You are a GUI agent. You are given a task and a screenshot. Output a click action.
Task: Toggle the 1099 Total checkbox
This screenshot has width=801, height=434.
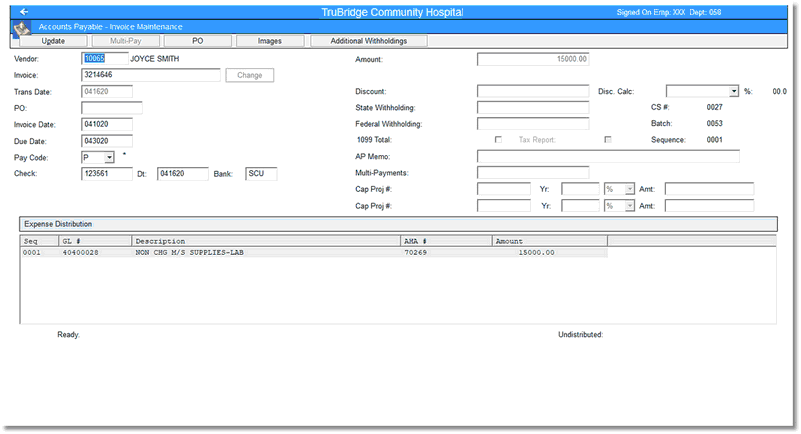click(x=498, y=139)
